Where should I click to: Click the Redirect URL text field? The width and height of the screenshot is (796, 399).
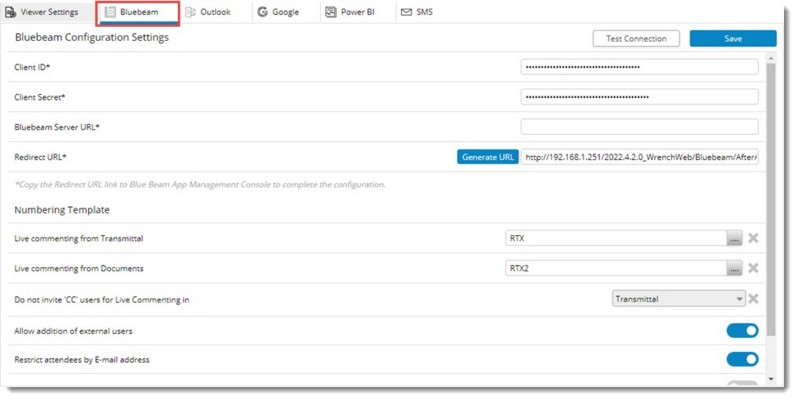pyautogui.click(x=640, y=157)
